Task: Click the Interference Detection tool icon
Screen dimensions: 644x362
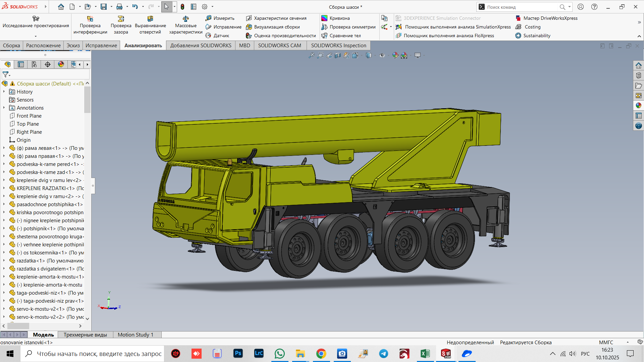Action: (x=90, y=19)
